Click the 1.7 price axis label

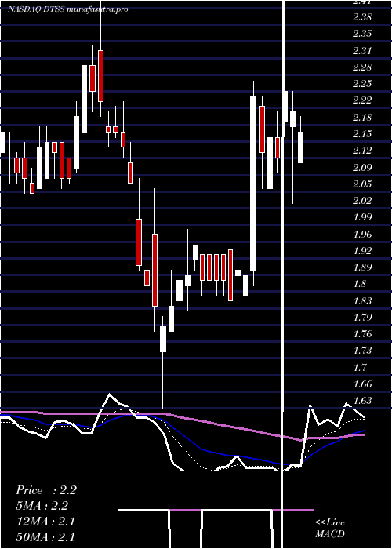[x=360, y=367]
